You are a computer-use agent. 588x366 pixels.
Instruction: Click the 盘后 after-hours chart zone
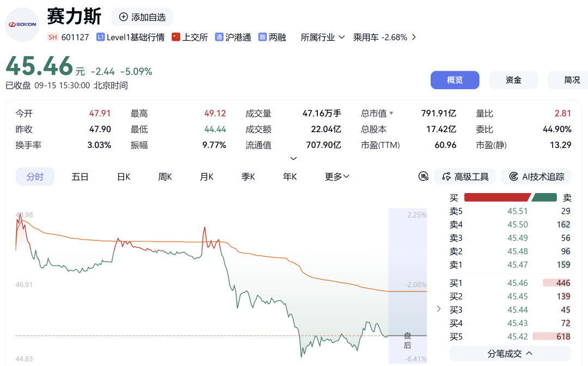click(x=407, y=286)
